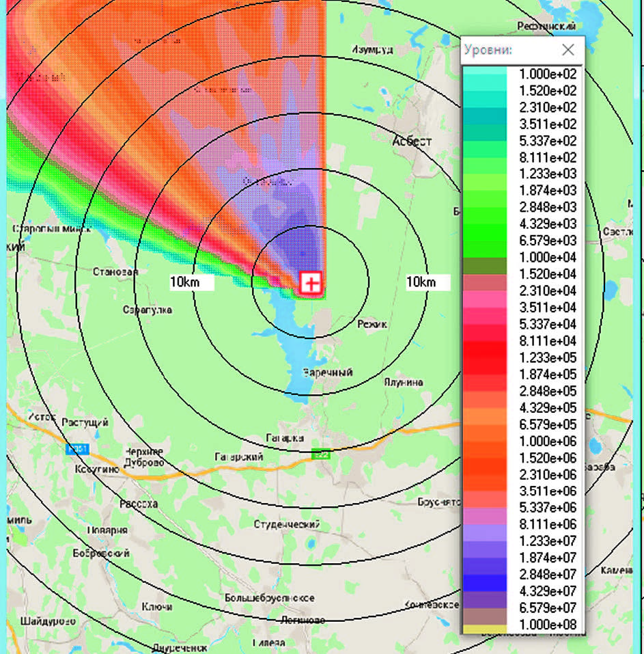Click the Гагарка village label
This screenshot has height=654, width=644.
click(285, 438)
